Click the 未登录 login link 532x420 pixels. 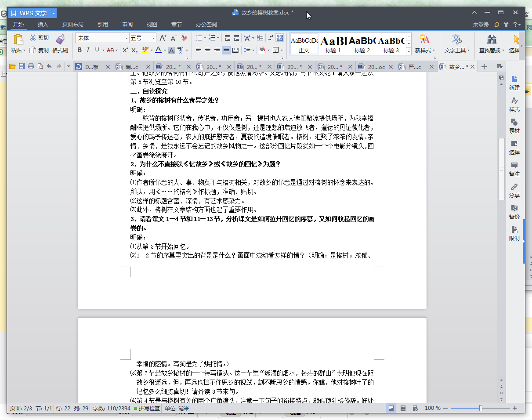(x=481, y=25)
